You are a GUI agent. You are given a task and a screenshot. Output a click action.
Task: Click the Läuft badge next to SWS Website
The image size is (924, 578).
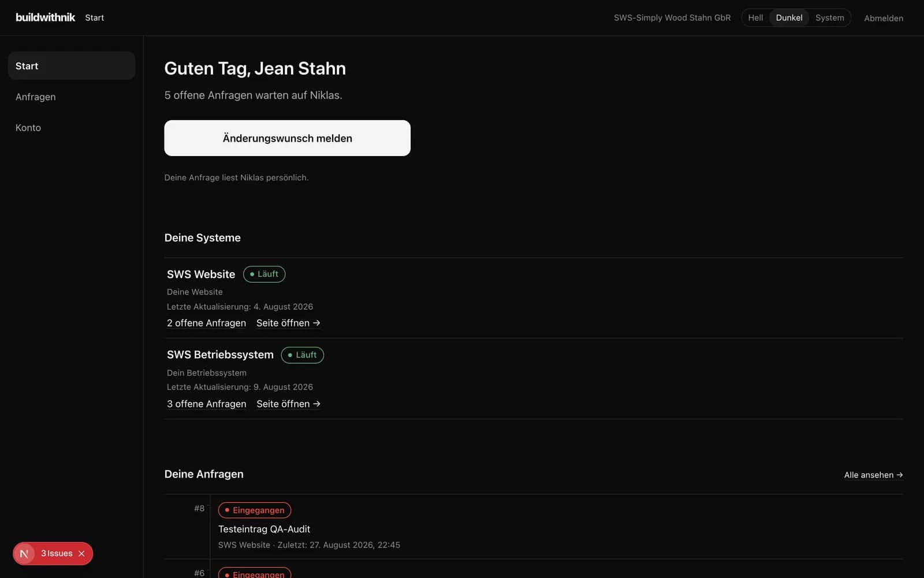point(264,274)
